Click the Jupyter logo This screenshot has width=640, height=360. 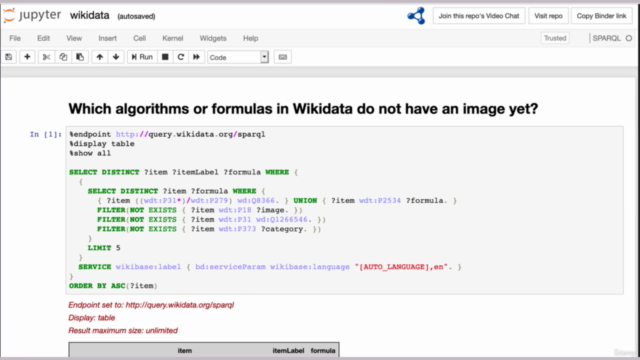pos(32,16)
